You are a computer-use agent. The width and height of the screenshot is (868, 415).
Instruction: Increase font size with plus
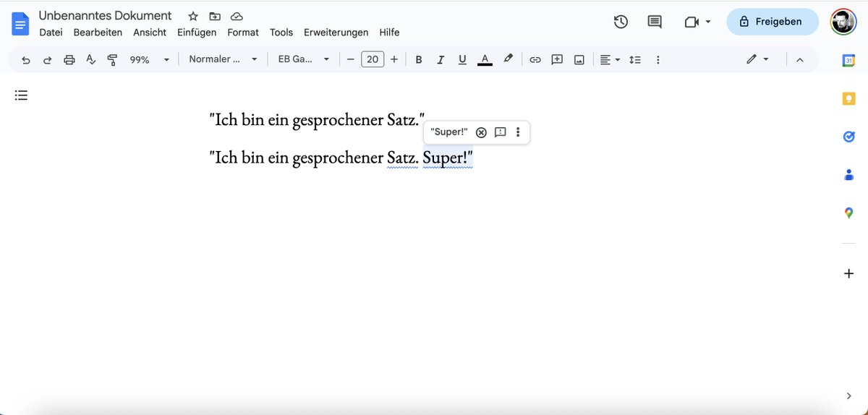(x=394, y=60)
